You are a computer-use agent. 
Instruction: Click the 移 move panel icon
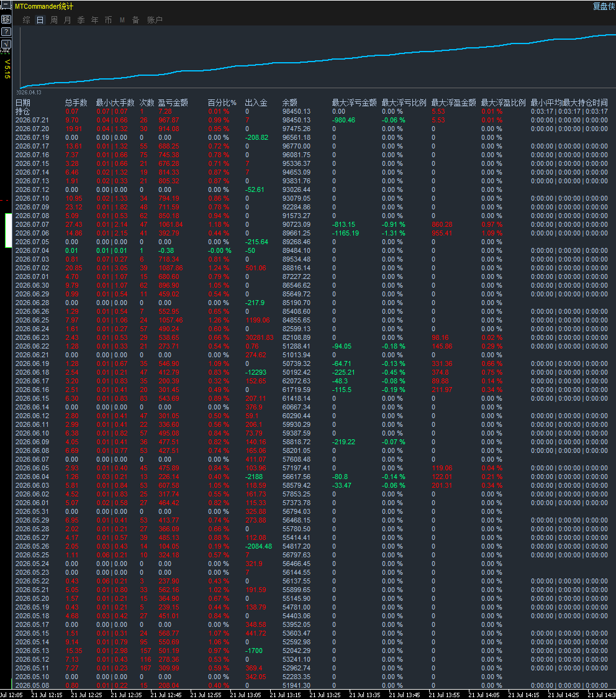tap(6, 19)
